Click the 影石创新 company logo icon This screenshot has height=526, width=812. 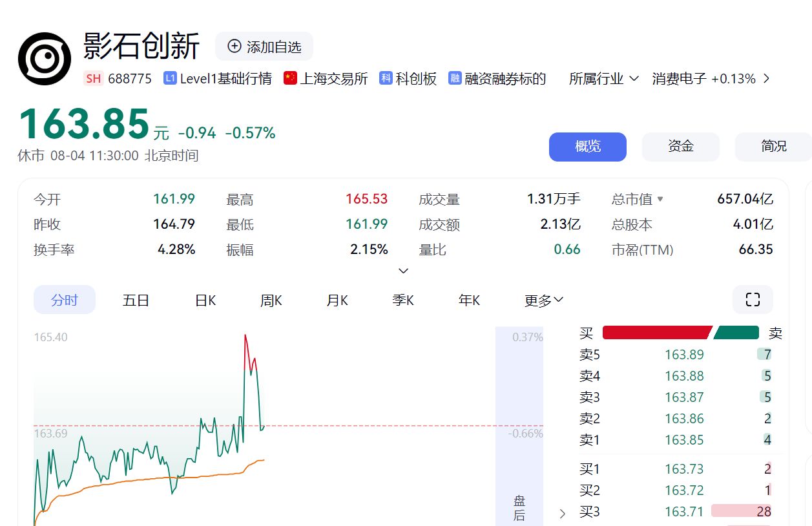click(x=45, y=59)
